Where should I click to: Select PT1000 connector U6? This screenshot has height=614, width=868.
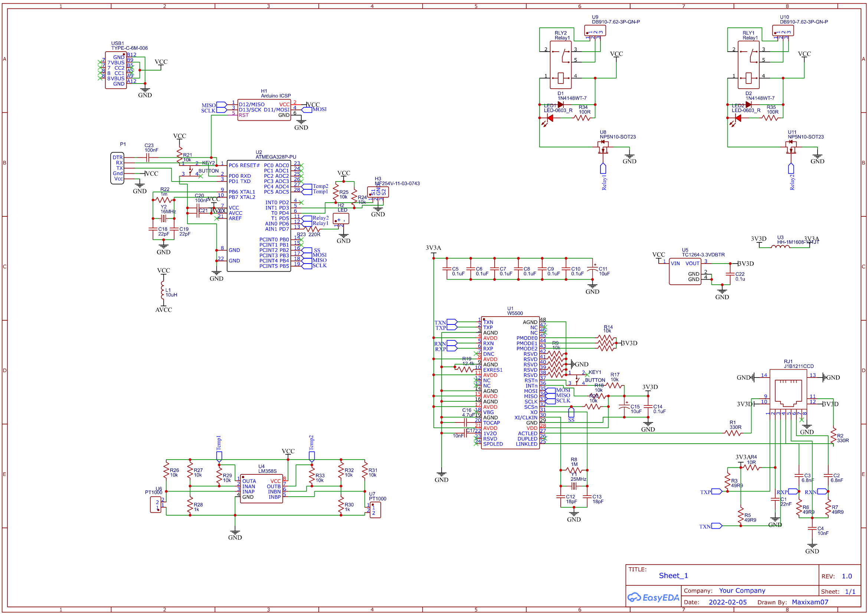(x=155, y=505)
